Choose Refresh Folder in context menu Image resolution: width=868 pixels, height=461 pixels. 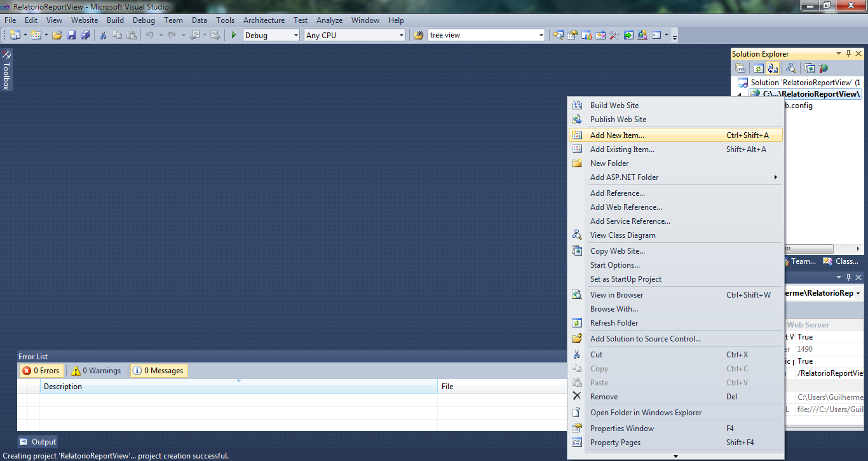[x=676, y=323]
